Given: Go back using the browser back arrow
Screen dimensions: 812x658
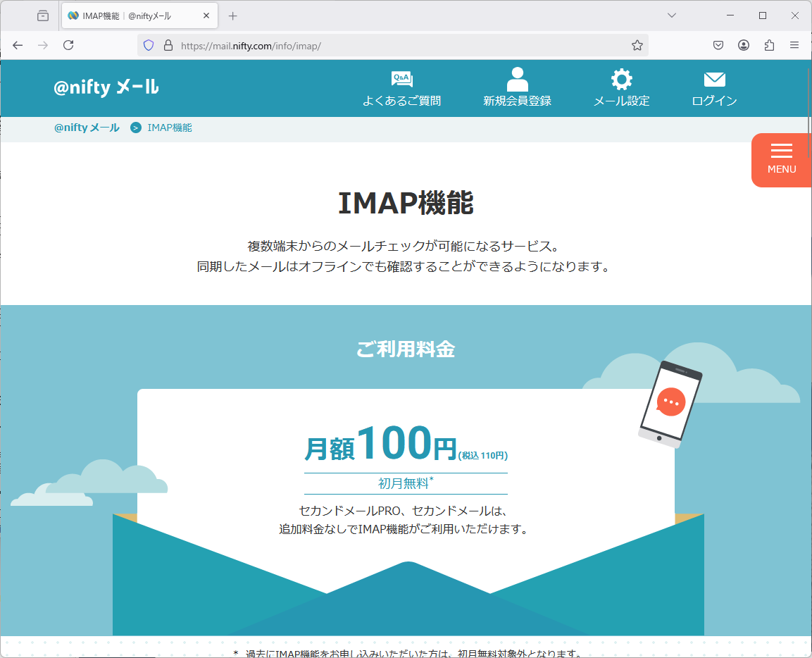Looking at the screenshot, I should point(18,45).
